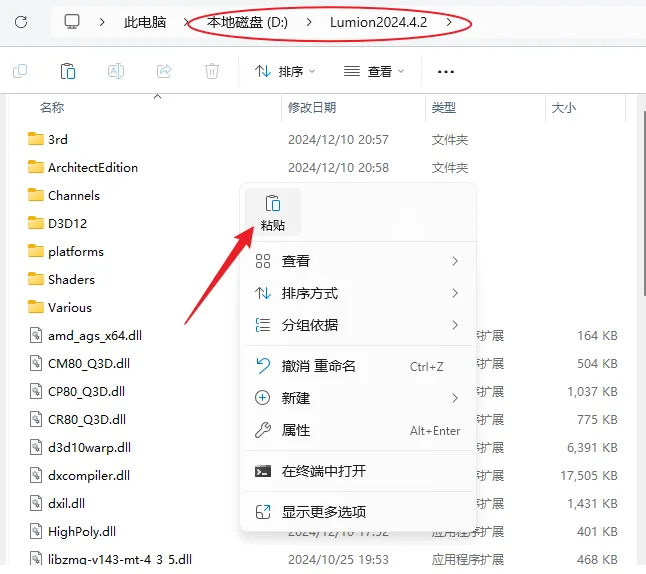The width and height of the screenshot is (646, 574).
Task: Open 查看 submenu in context menu
Action: point(357,261)
